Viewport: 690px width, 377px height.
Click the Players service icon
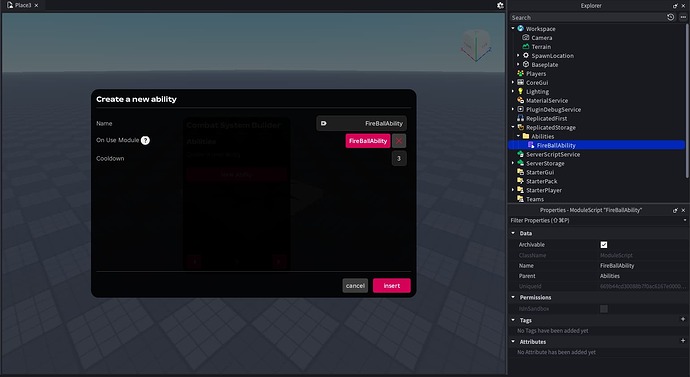click(x=521, y=73)
